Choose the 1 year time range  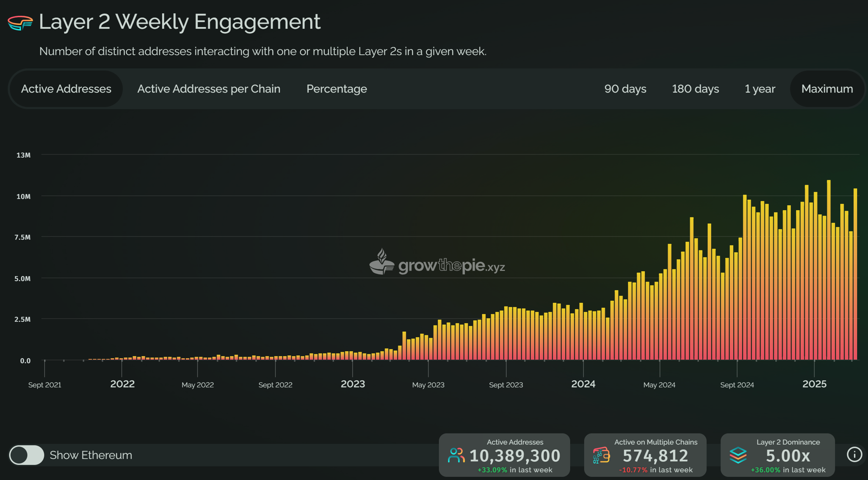click(760, 89)
